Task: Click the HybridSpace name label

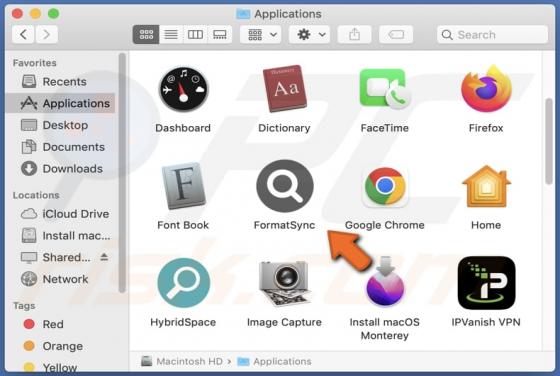Action: coord(183,322)
